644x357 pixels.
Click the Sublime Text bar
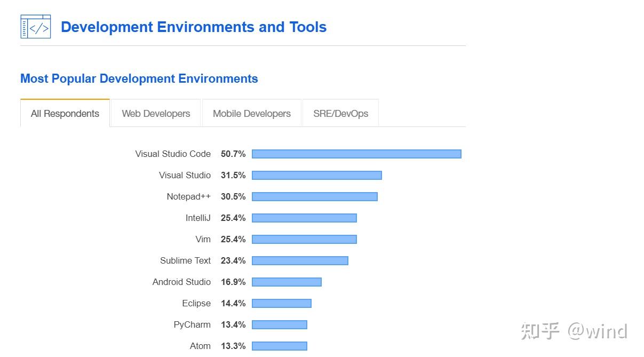[x=299, y=260]
